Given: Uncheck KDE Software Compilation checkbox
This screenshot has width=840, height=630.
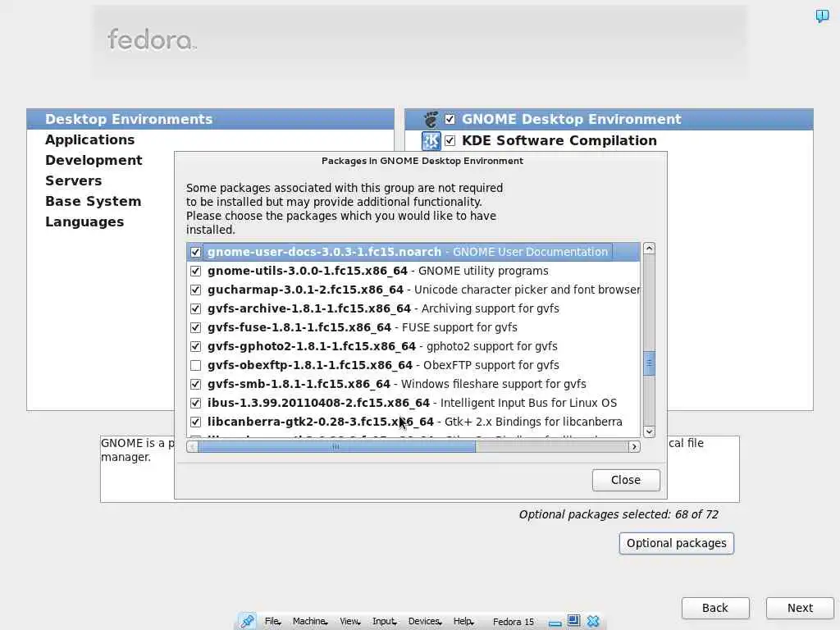Looking at the screenshot, I should (x=450, y=140).
